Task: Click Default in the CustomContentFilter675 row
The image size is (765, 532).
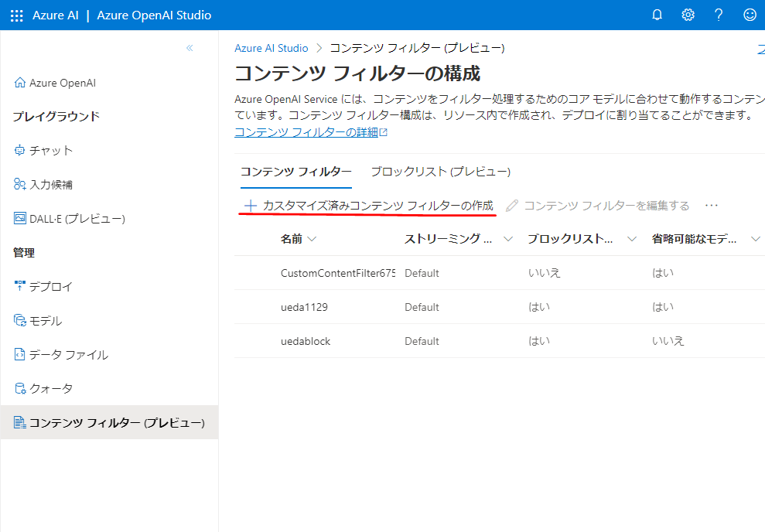Action: tap(422, 273)
